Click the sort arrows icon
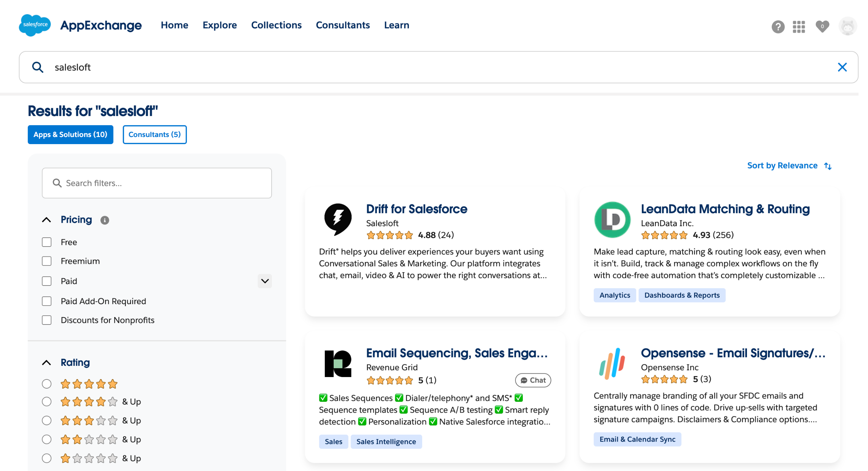This screenshot has height=471, width=868. click(x=828, y=166)
